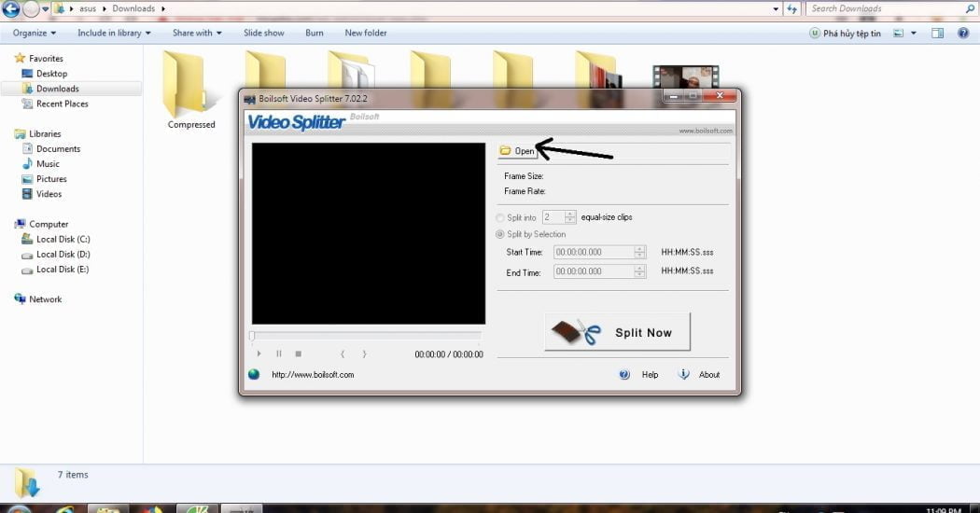Set the end mark with right bracket
The image size is (980, 513).
click(364, 354)
